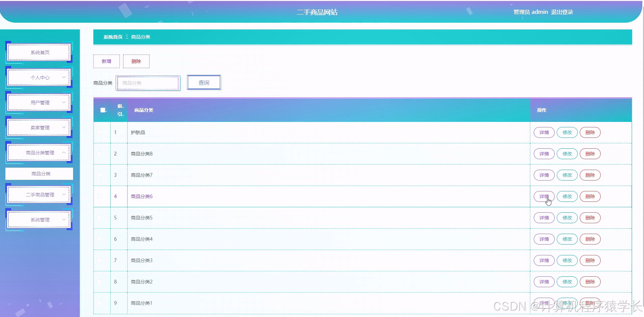Expand the 二手商品管理 menu chevron

[64, 194]
